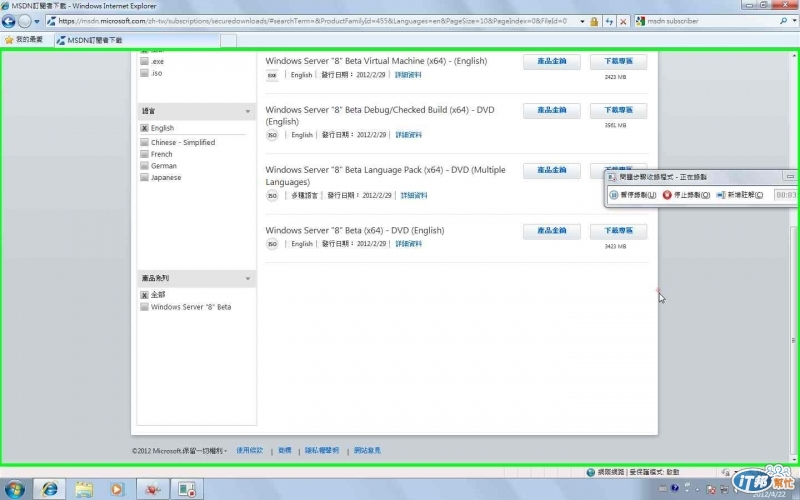This screenshot has width=800, height=500.
Task: Click the page vertical scrollbar
Action: pos(793,341)
